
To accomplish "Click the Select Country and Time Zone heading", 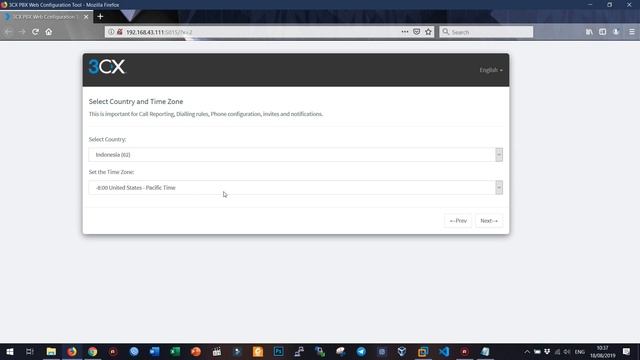I will (x=136, y=102).
